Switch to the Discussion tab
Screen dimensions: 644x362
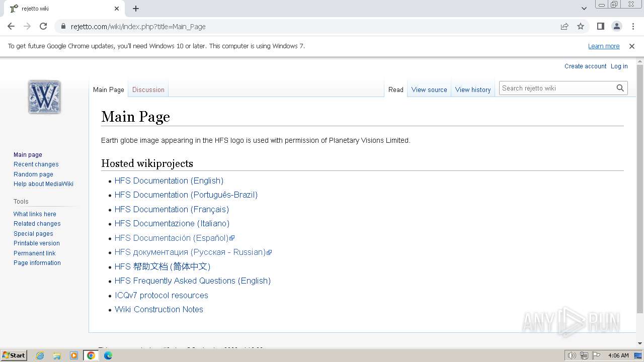point(148,89)
